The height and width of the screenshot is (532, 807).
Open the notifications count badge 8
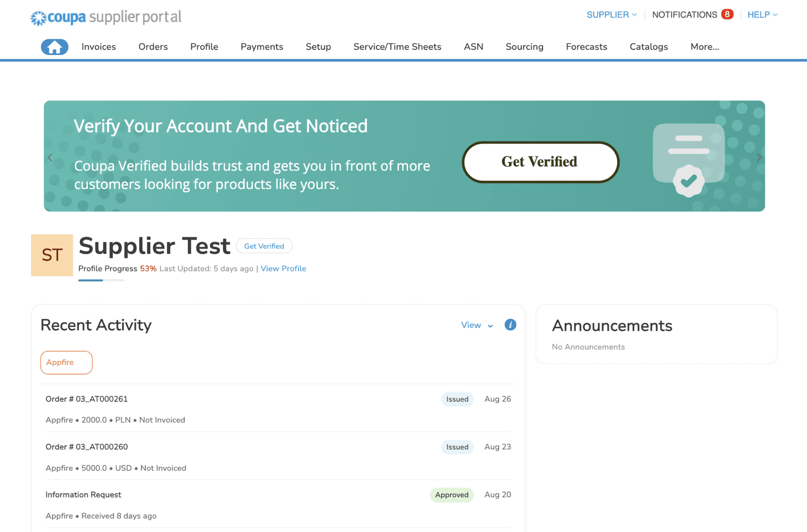coord(727,14)
